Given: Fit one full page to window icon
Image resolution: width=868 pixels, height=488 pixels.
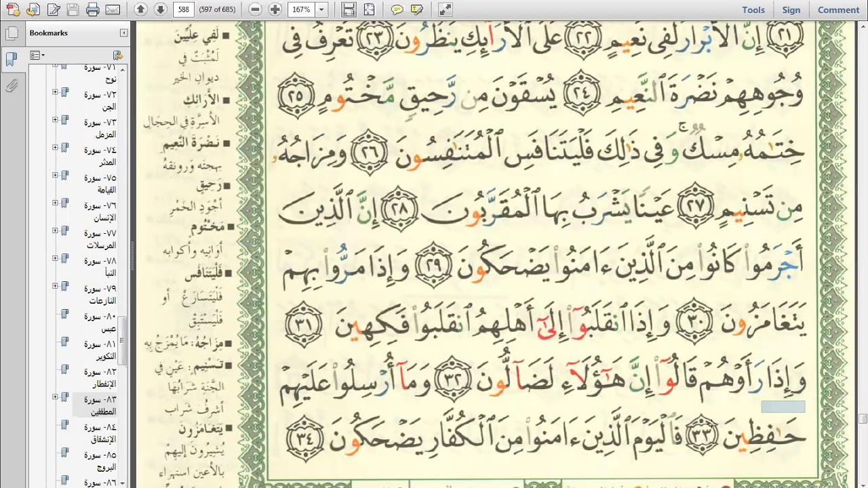Looking at the screenshot, I should (368, 9).
